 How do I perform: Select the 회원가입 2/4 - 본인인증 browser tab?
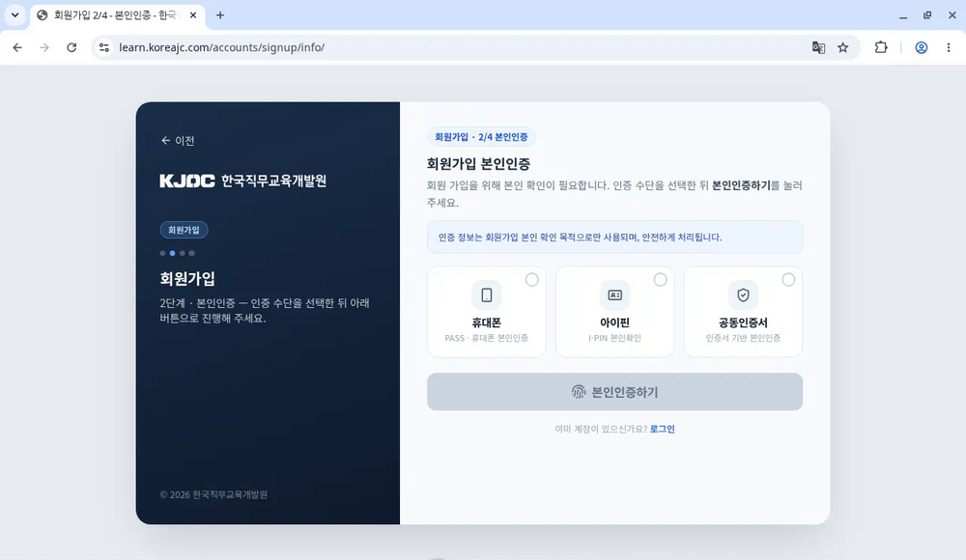(x=117, y=15)
